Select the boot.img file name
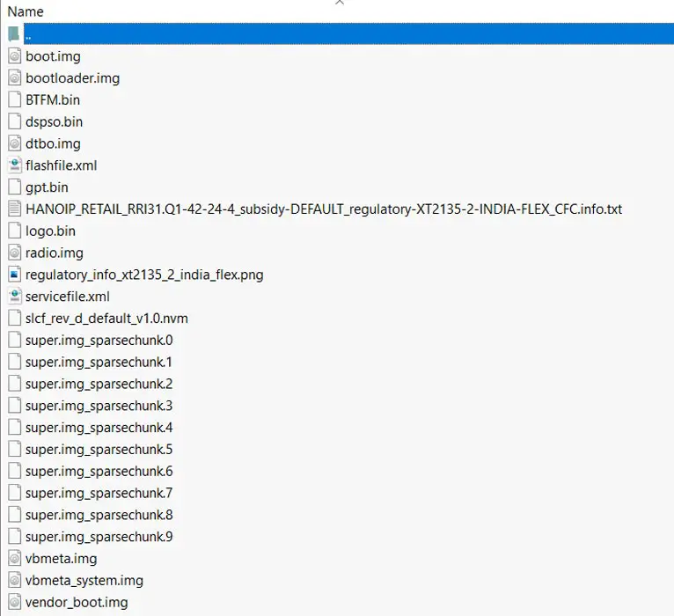The width and height of the screenshot is (674, 616). pos(53,56)
